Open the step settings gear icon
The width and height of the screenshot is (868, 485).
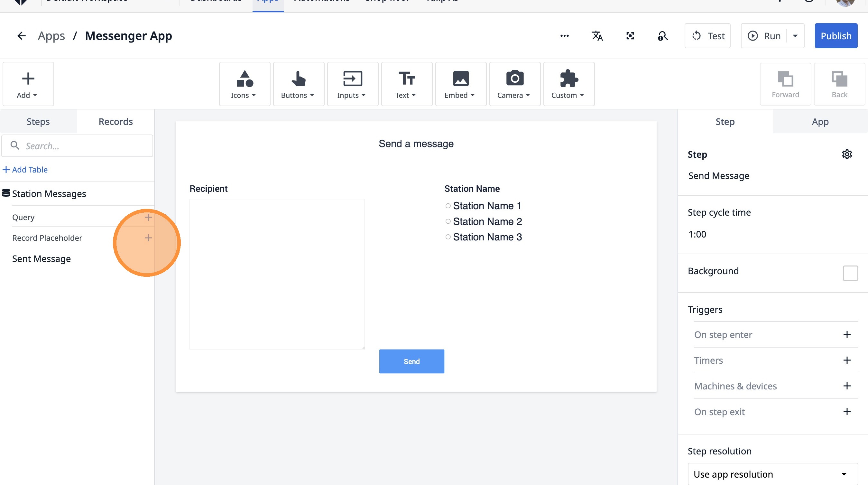click(x=847, y=154)
